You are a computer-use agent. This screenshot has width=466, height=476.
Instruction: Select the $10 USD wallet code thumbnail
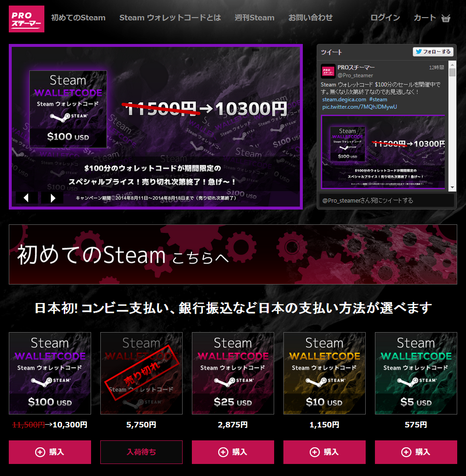[x=325, y=373]
